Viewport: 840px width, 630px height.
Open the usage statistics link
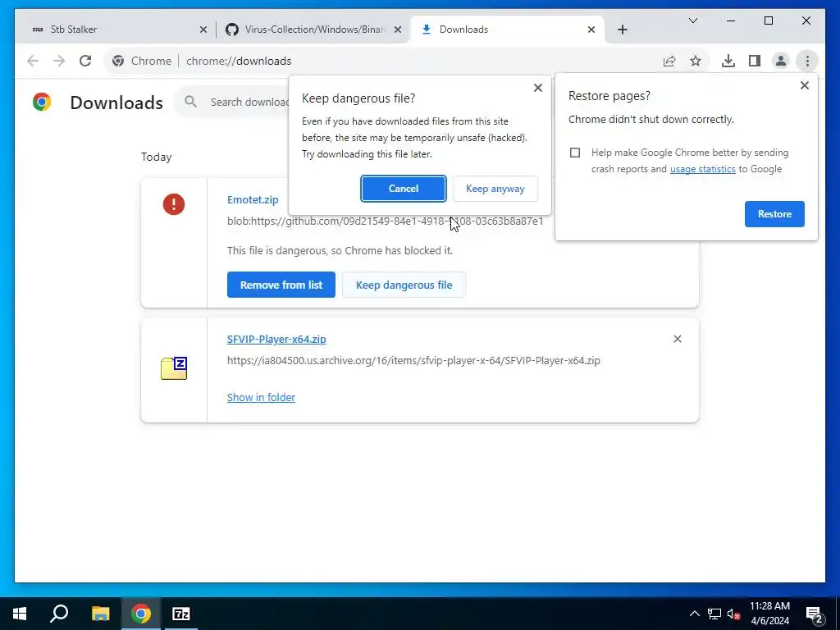702,169
